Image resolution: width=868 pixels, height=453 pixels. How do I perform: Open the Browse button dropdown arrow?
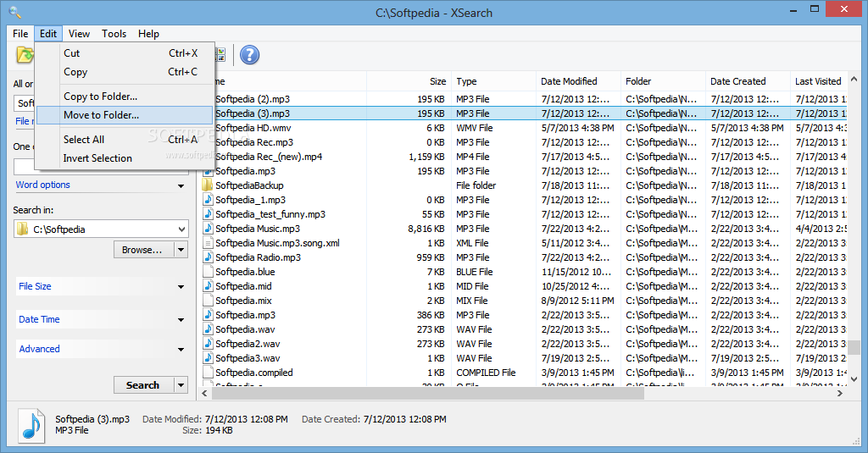click(x=181, y=250)
